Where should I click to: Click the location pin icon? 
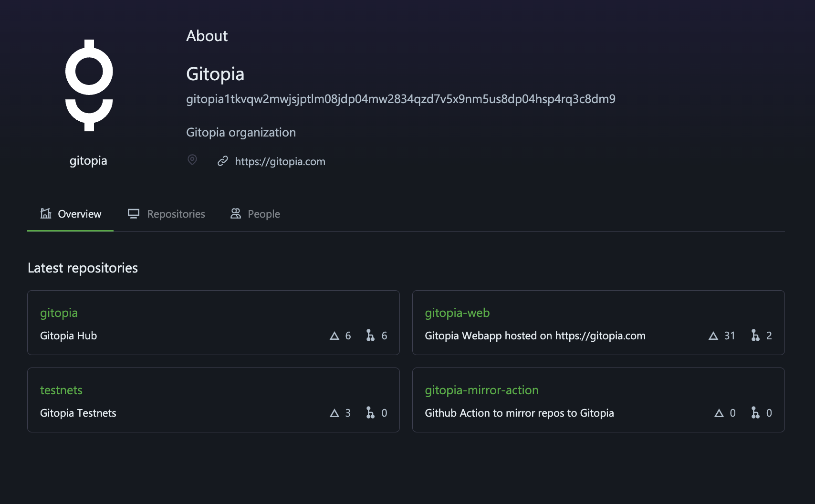(192, 160)
